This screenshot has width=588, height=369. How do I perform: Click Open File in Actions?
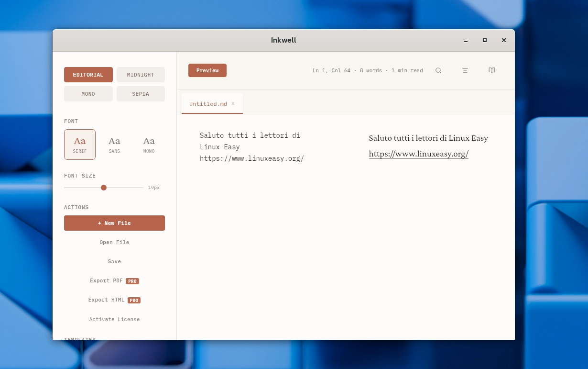(114, 242)
